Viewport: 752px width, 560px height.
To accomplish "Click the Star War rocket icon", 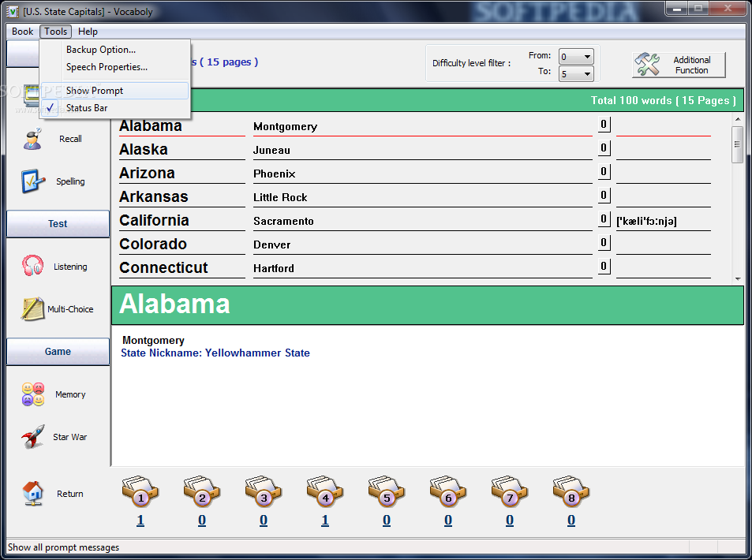I will click(x=32, y=436).
